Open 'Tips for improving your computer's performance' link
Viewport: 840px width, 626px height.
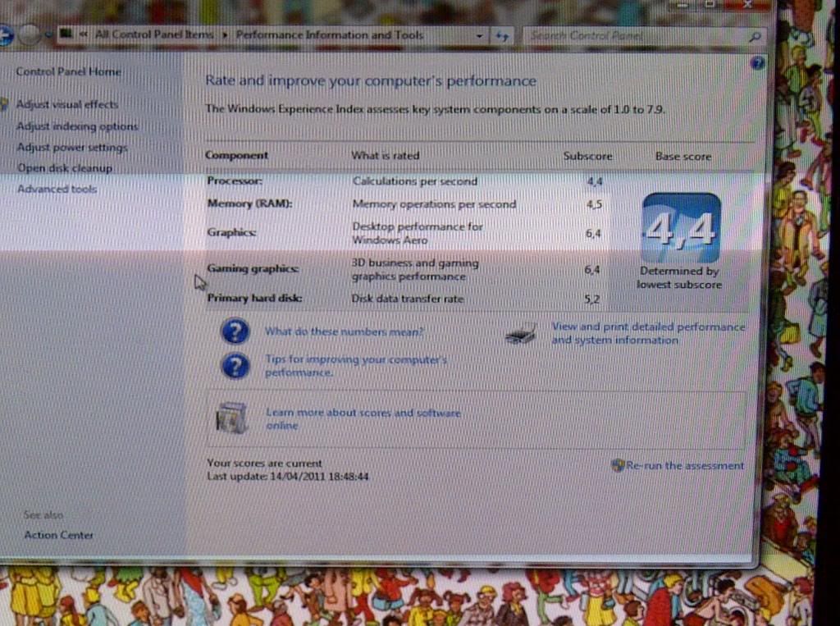356,366
